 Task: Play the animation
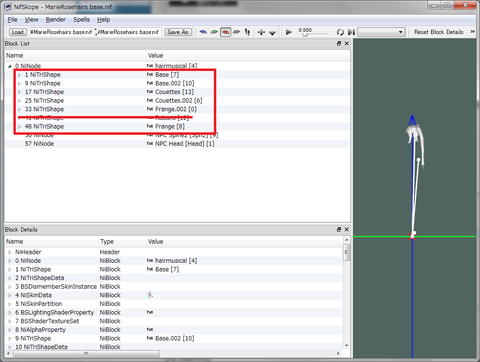289,32
